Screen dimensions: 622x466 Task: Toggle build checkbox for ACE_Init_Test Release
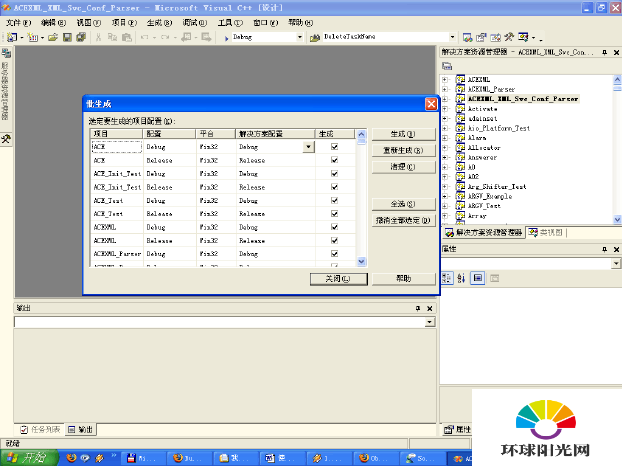[x=334, y=187]
